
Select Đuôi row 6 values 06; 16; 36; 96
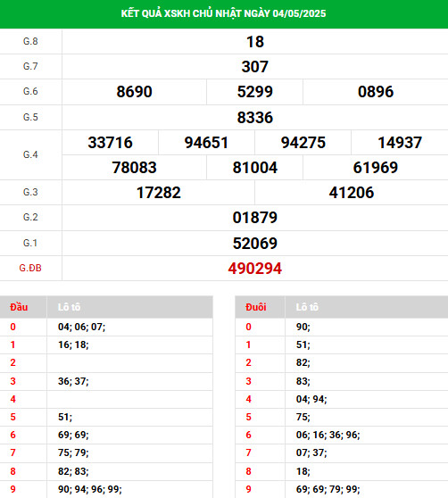click(328, 435)
